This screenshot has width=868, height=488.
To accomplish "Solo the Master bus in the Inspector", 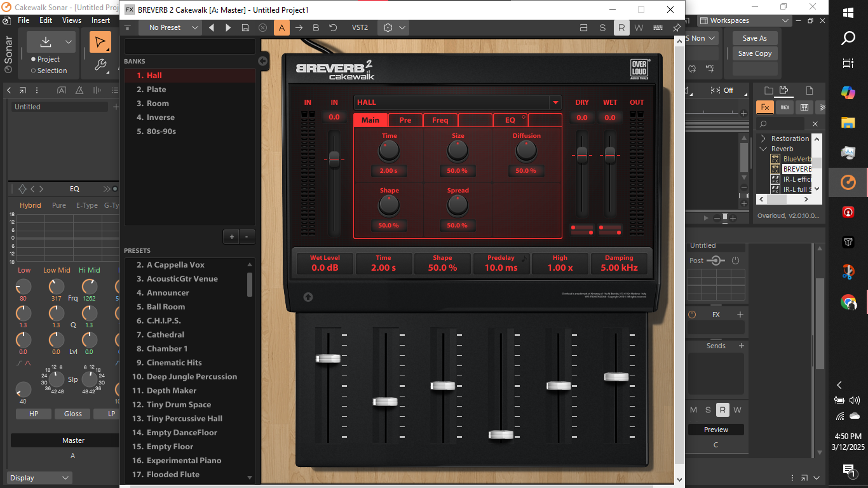I will click(707, 410).
